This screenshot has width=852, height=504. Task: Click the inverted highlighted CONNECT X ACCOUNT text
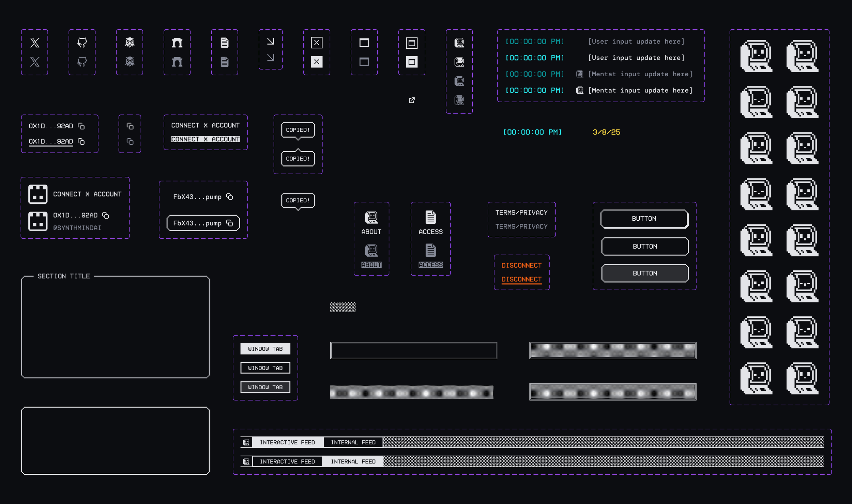tap(205, 139)
